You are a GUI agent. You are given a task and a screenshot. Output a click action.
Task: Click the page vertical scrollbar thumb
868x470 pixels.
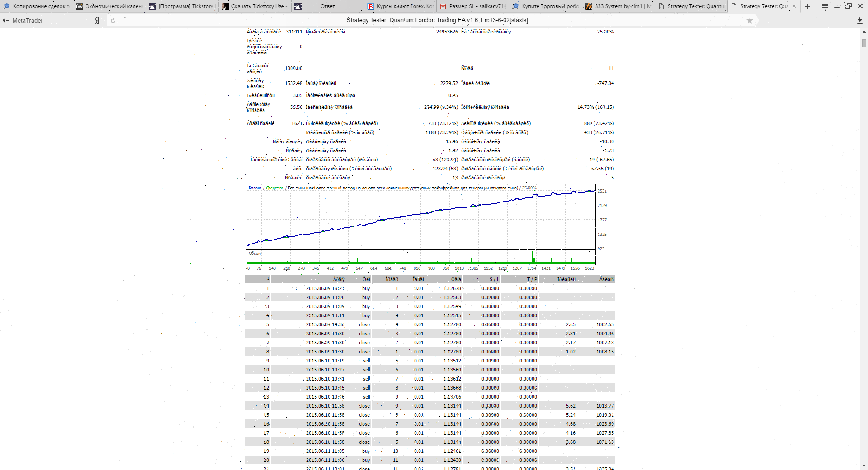[864, 43]
